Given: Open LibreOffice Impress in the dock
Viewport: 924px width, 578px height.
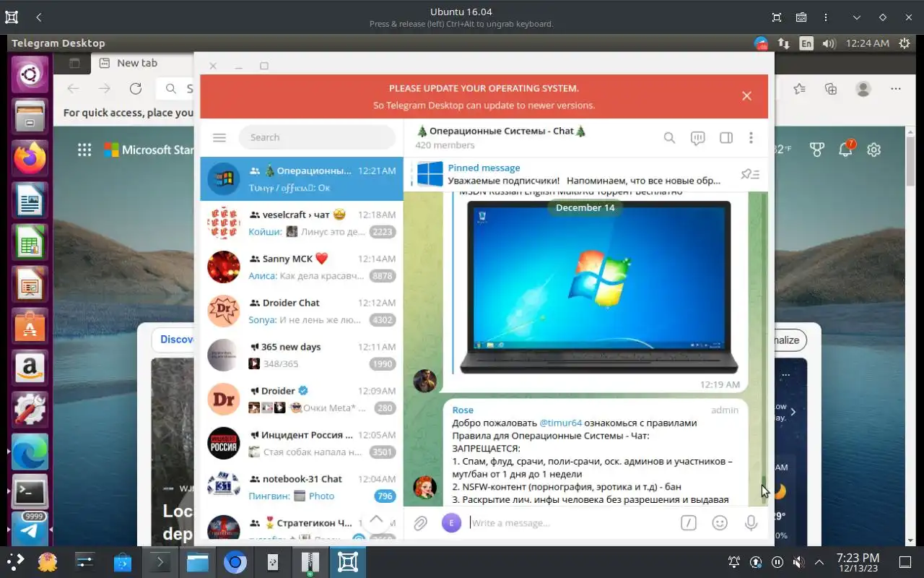Looking at the screenshot, I should pos(30,284).
